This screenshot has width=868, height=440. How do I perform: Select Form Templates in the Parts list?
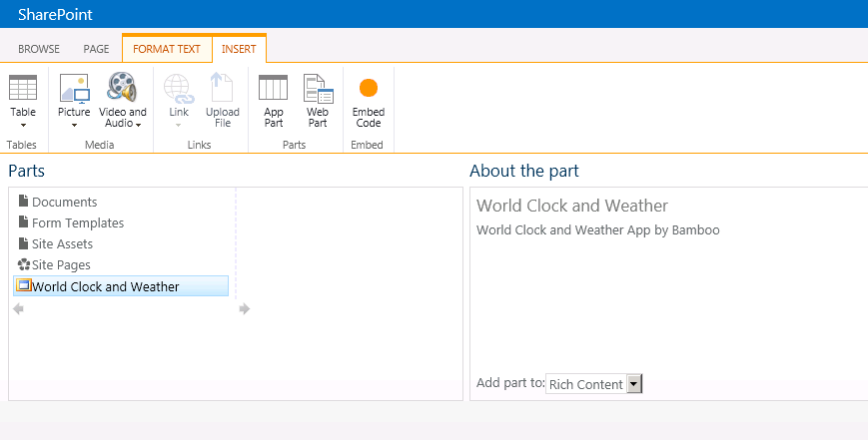[78, 222]
